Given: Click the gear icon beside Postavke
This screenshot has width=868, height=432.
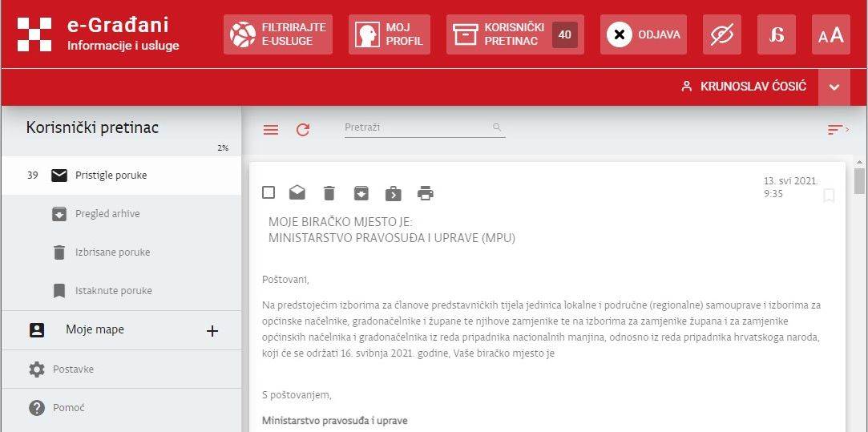Looking at the screenshot, I should (37, 369).
